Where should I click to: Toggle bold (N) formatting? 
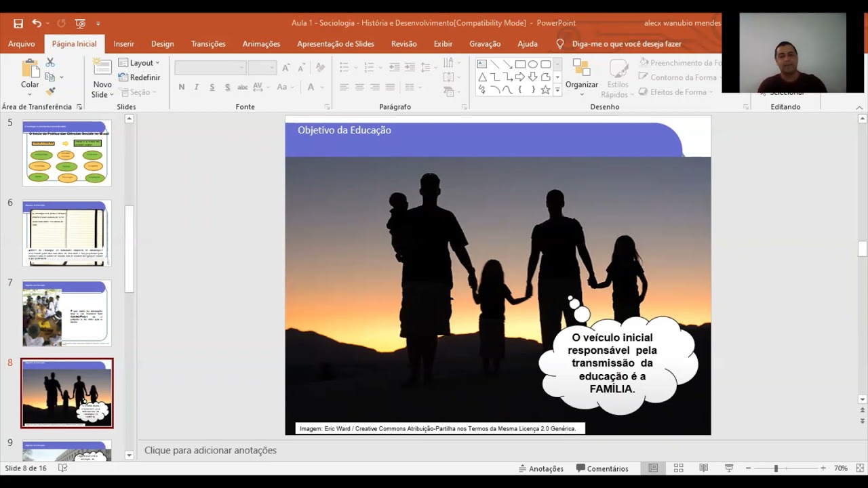click(x=182, y=87)
